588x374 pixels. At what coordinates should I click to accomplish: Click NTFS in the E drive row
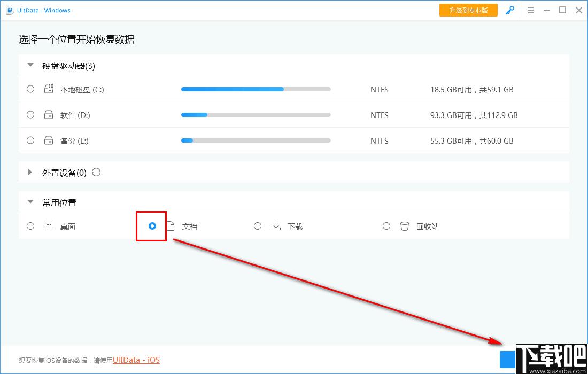pos(380,141)
